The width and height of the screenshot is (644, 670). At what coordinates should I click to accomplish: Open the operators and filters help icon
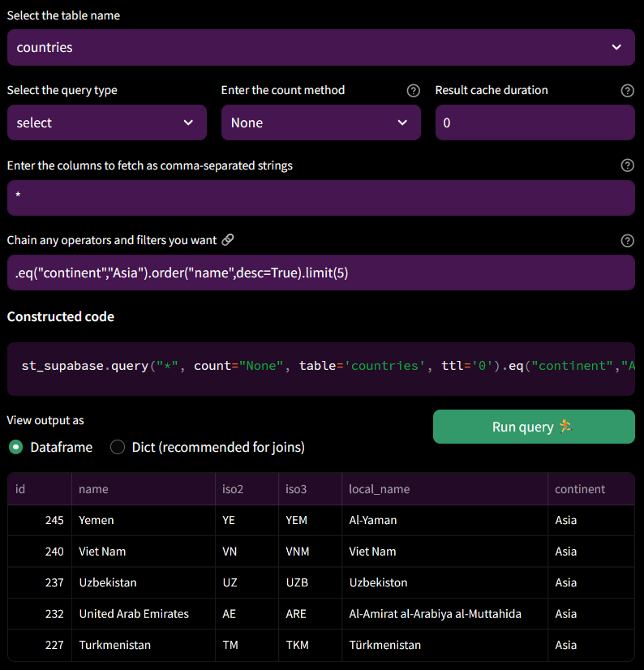(x=627, y=240)
